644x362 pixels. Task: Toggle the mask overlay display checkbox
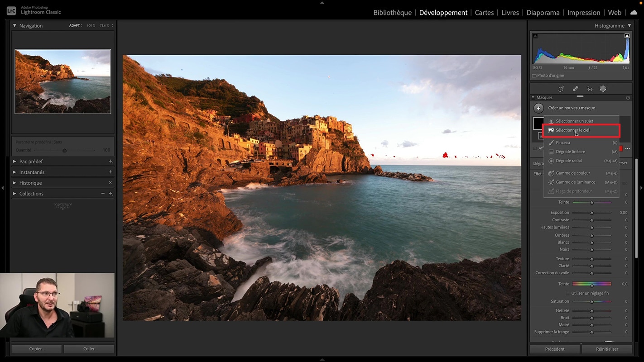[535, 148]
